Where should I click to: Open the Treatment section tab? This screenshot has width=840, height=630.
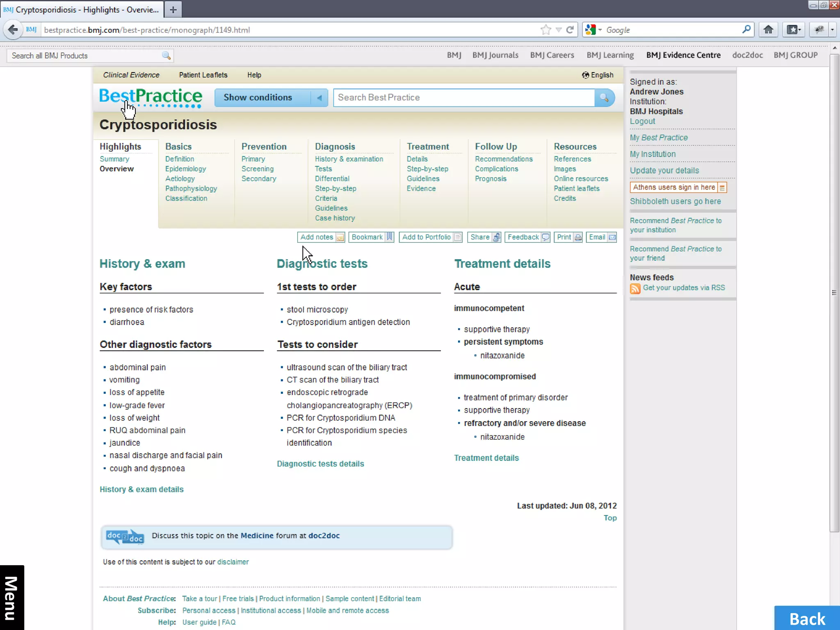pyautogui.click(x=428, y=146)
